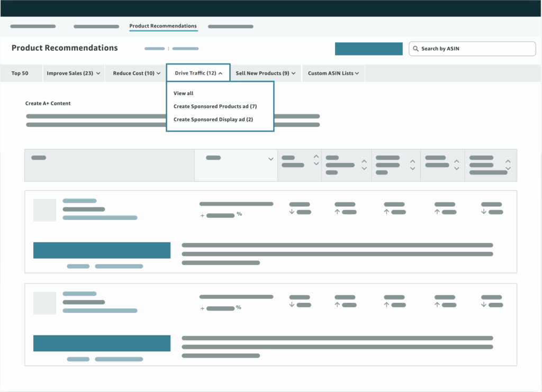Expand the Improve Sales (23) dropdown
Viewport: 542px width, 392px height.
(74, 74)
